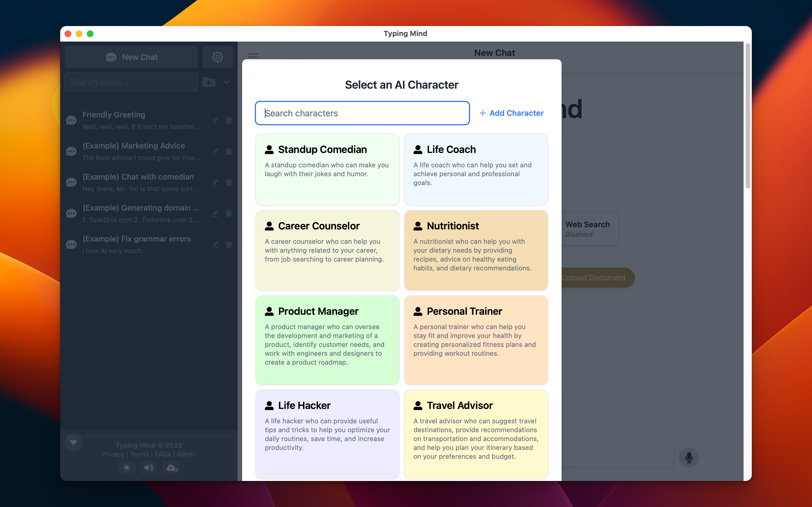
Task: Open the FAQs link
Action: pyautogui.click(x=163, y=454)
